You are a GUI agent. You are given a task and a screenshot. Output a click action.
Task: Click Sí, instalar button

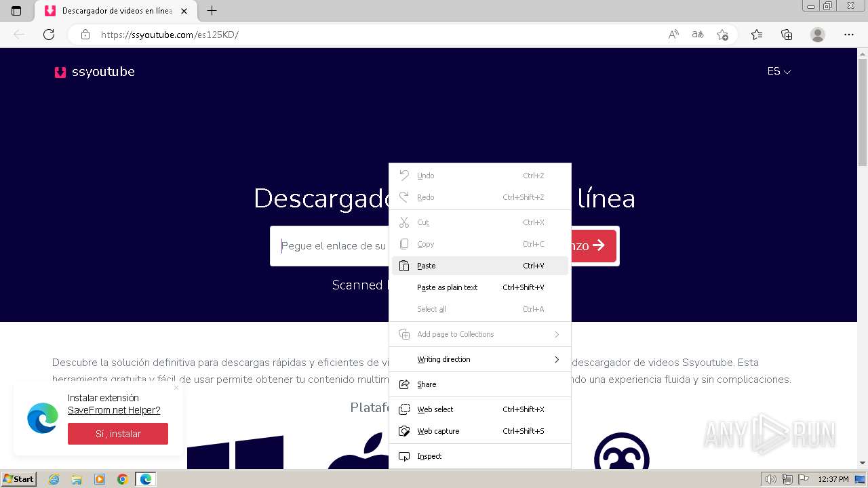tap(118, 434)
